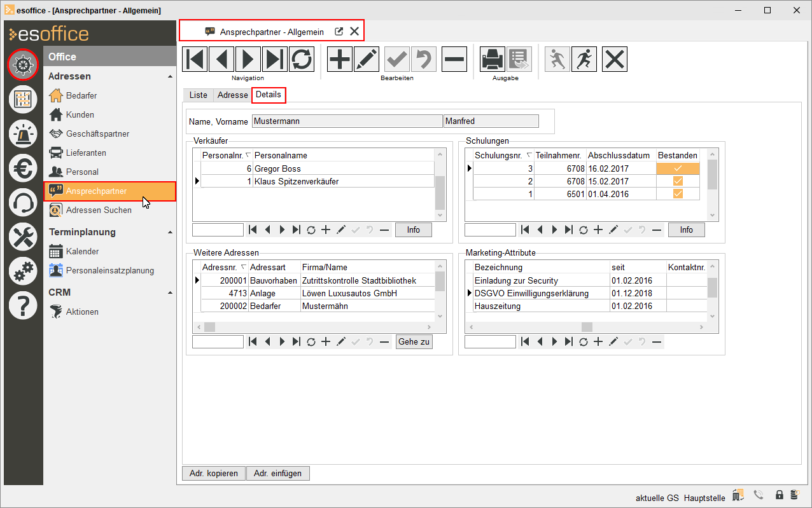Screen dimensions: 812x508
Task: Click the Adr. kopieren button
Action: point(214,474)
